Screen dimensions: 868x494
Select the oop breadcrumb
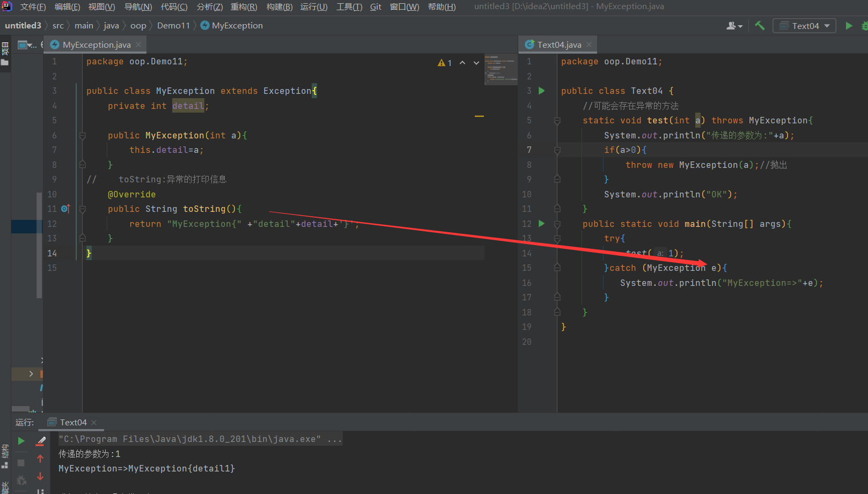point(138,26)
